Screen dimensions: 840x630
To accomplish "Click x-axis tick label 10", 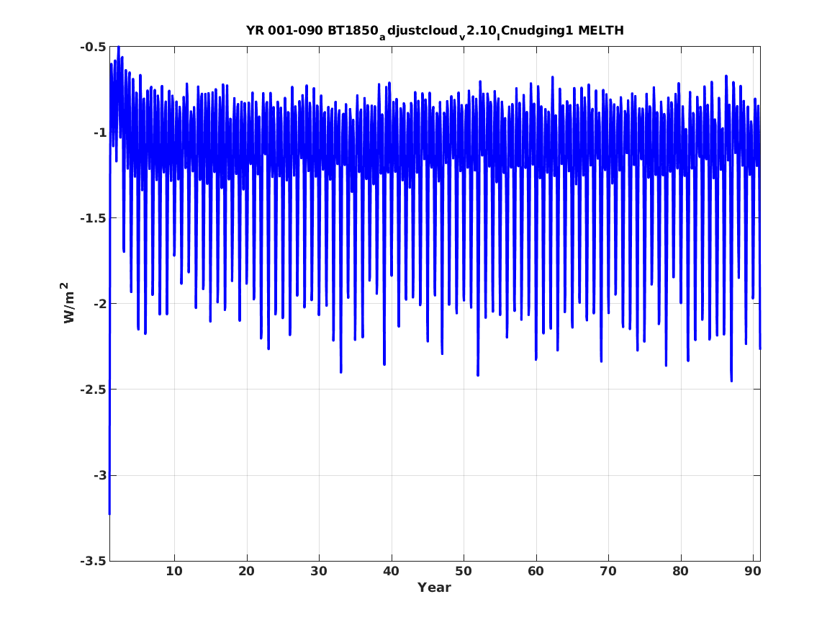I will tap(174, 571).
